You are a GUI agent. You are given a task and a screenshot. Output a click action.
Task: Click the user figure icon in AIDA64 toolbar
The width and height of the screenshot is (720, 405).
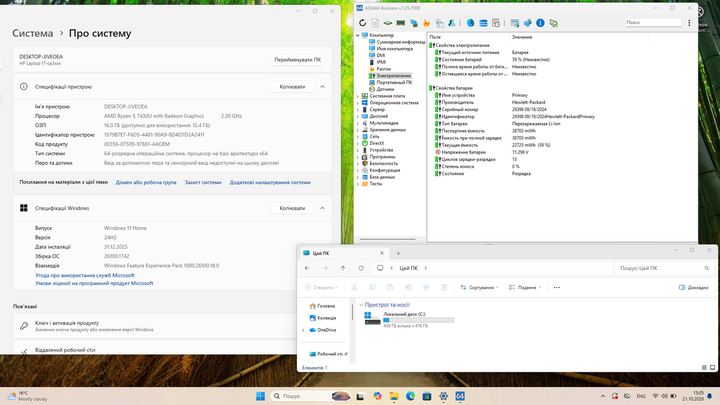(452, 22)
